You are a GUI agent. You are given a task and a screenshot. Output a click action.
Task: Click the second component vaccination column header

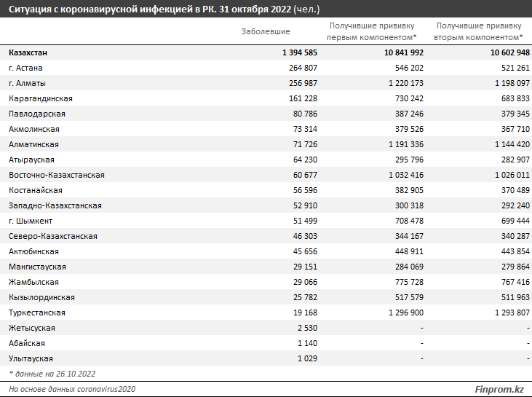click(478, 31)
